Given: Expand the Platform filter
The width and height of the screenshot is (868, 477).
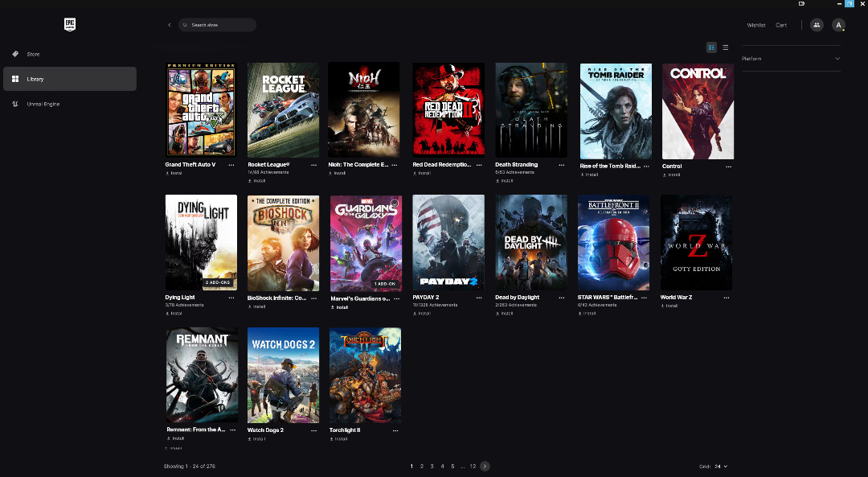Looking at the screenshot, I should point(791,58).
